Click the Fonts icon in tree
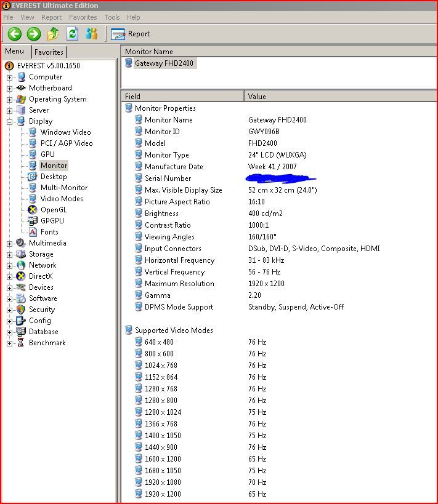438x504 pixels. 33,232
